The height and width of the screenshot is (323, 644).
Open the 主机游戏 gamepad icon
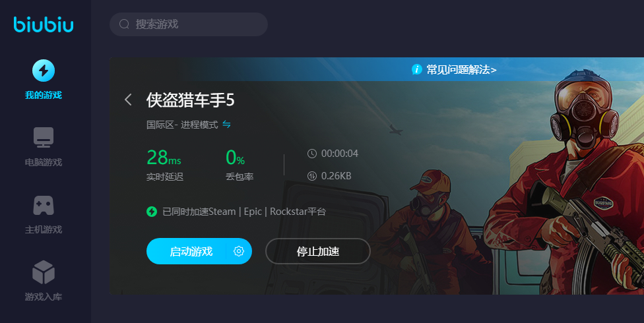tap(44, 205)
